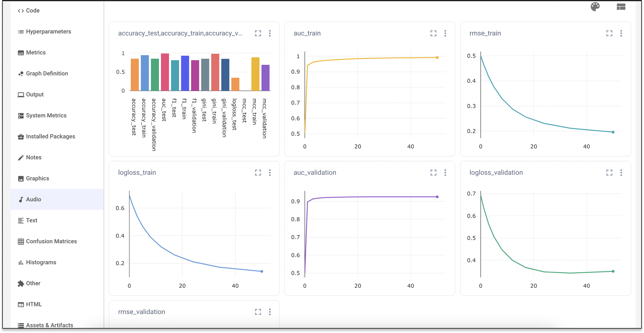The height and width of the screenshot is (333, 644).
Task: Click the Text label in sidebar
Action: (x=32, y=220)
